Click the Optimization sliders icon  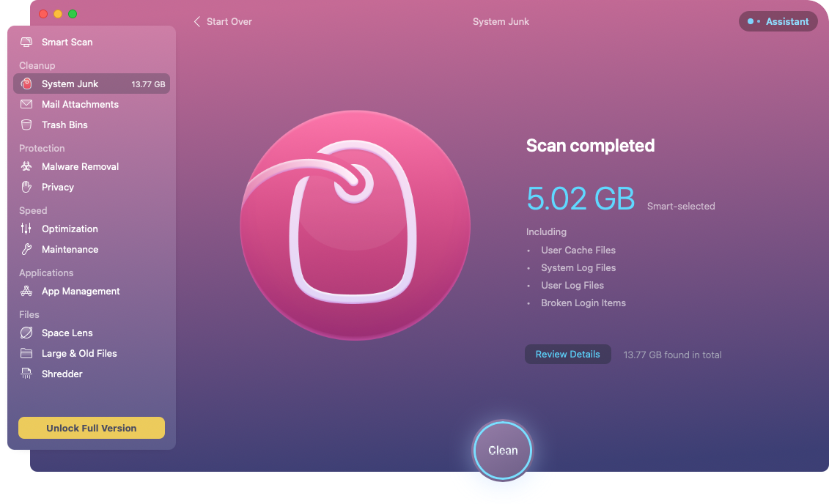pyautogui.click(x=26, y=229)
